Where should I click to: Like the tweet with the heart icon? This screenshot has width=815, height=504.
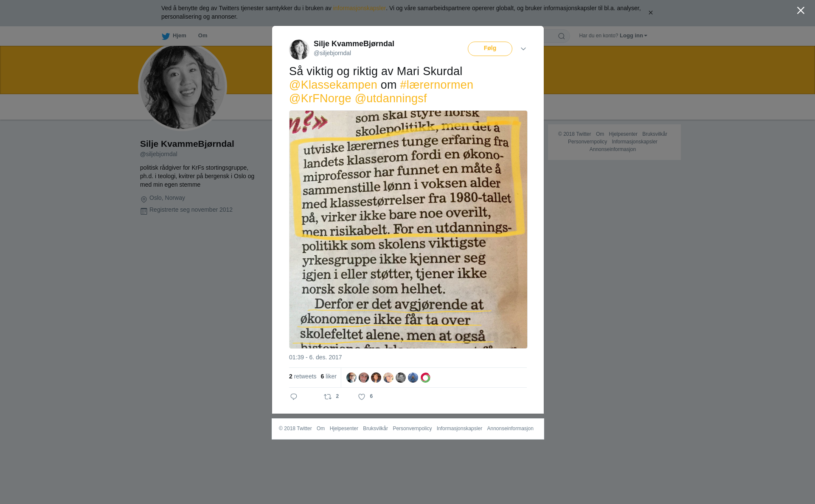[362, 397]
